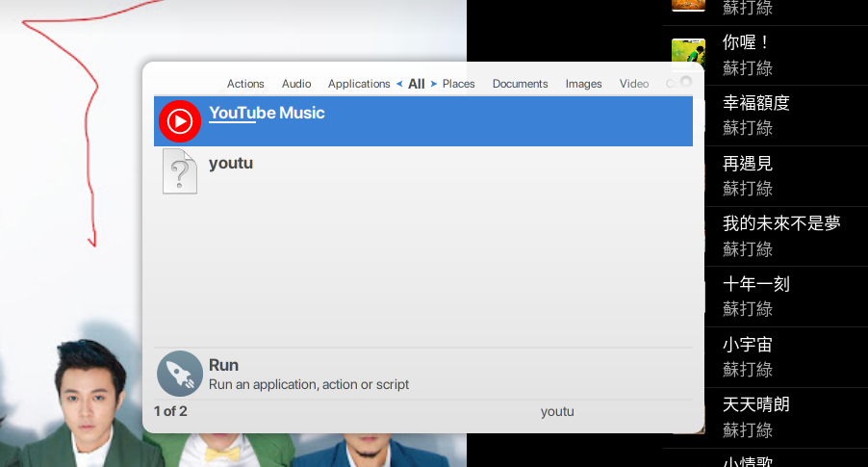The width and height of the screenshot is (868, 467).
Task: Choose the Run action
Action: [422, 374]
